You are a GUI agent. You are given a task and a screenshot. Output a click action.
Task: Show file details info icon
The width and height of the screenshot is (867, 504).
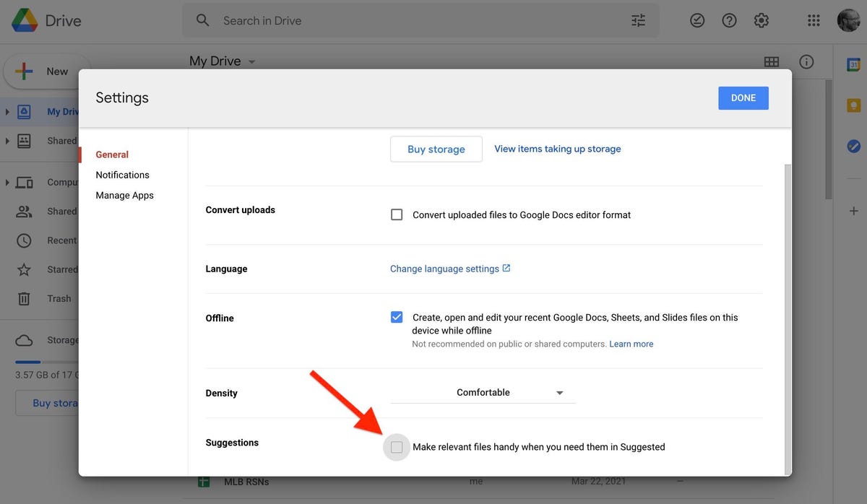tap(806, 62)
